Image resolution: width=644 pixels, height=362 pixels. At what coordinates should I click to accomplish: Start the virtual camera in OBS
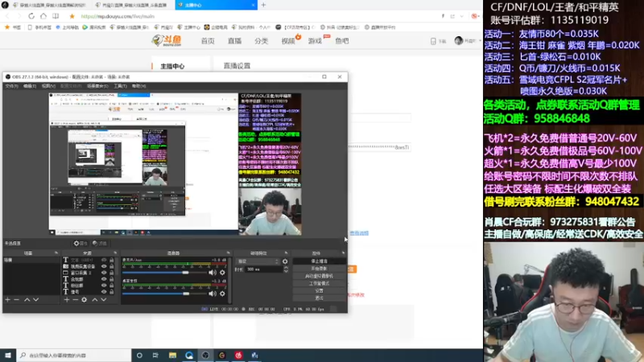click(319, 276)
